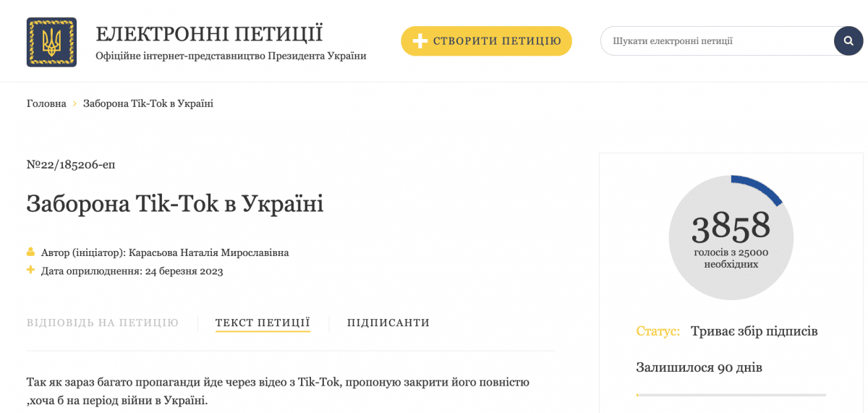Click the plus icon beside publication date
Viewport: 868px width, 413px height.
point(30,271)
